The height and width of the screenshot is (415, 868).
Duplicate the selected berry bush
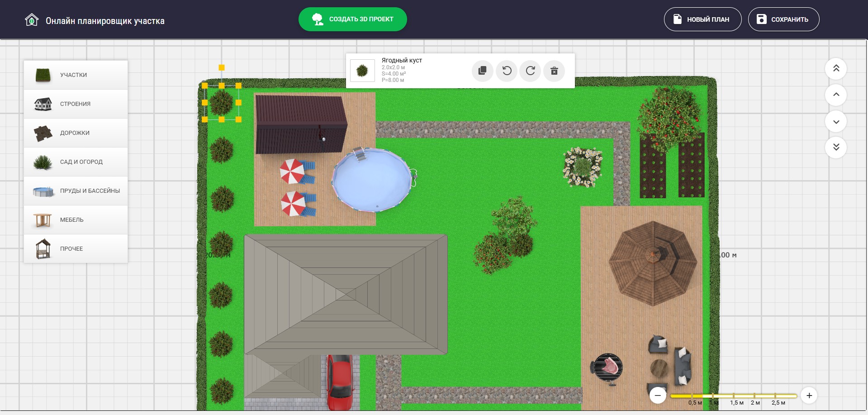(x=483, y=71)
